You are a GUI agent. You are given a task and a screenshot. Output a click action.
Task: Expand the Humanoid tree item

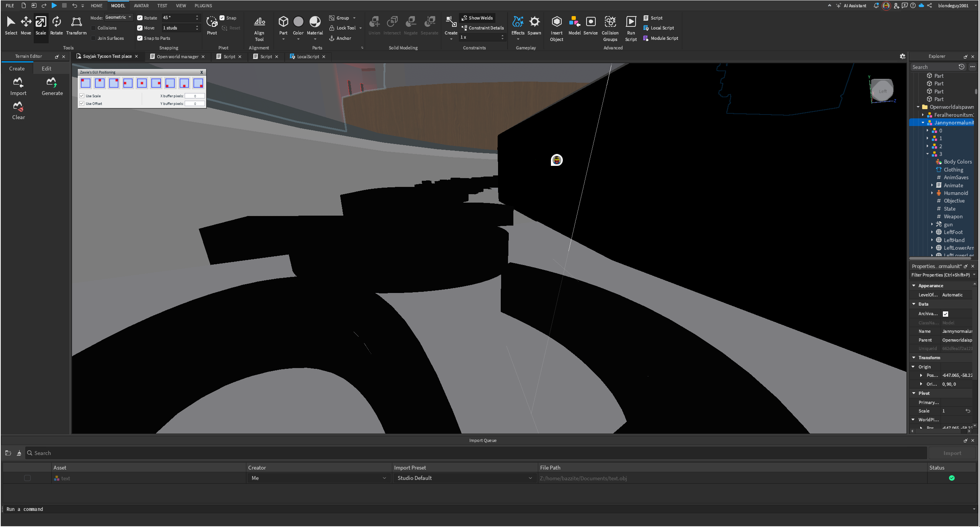932,193
